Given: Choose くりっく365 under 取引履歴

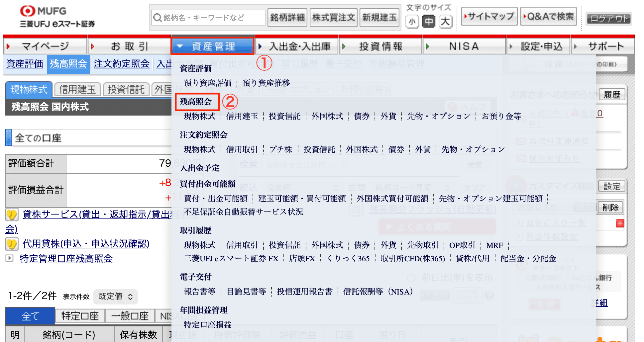Looking at the screenshot, I should point(348,259).
